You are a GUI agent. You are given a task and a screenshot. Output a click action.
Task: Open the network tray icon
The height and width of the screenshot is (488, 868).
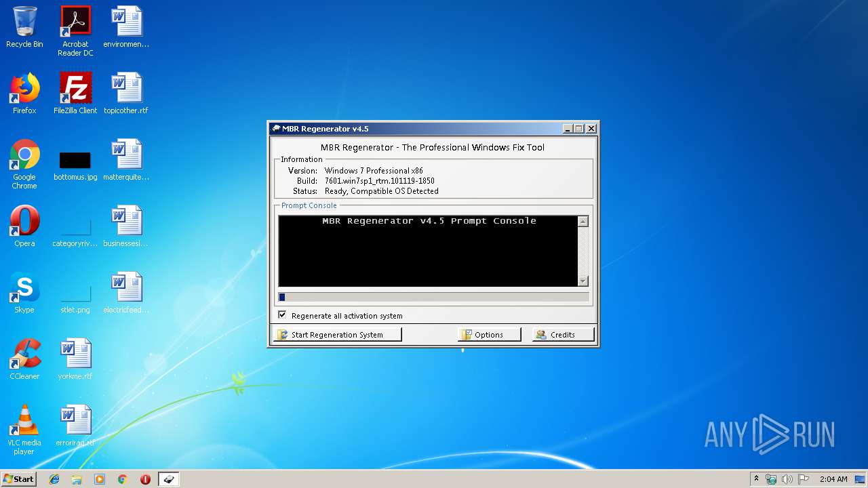coord(771,479)
